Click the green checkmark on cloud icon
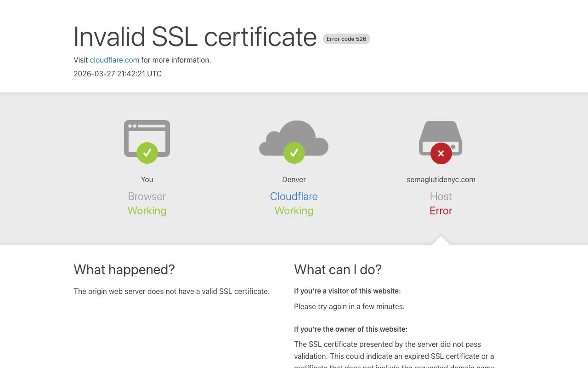This screenshot has height=368, width=588. point(294,153)
